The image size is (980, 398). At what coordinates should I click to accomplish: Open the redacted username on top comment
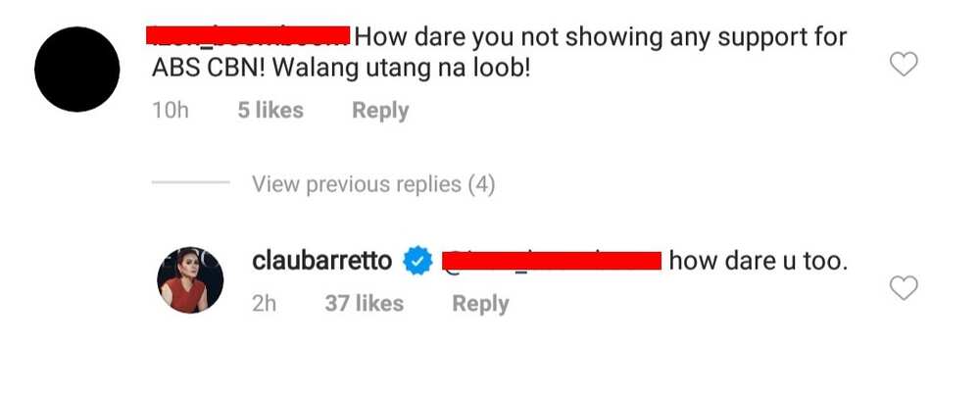pos(248,35)
